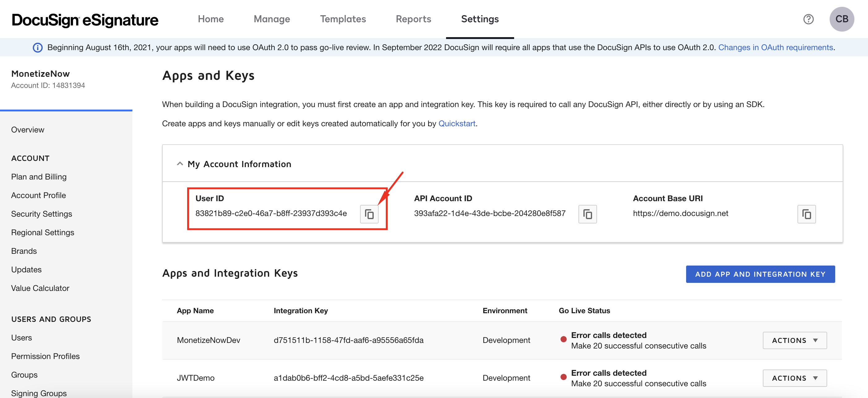Image resolution: width=868 pixels, height=398 pixels.
Task: Select the API Account ID 393afa22 value
Action: (490, 213)
